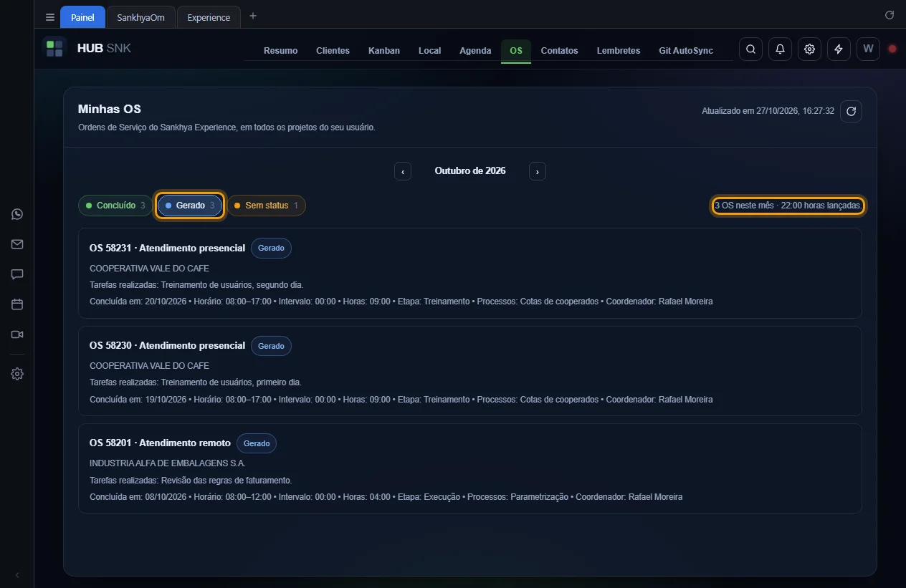Click the HUB SNK logo icon
The width and height of the screenshot is (906, 588).
(x=54, y=49)
